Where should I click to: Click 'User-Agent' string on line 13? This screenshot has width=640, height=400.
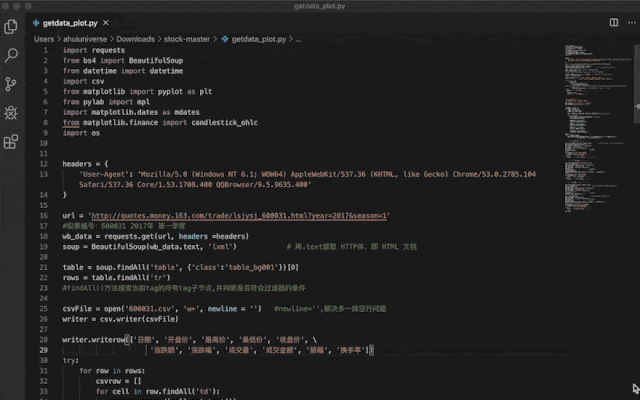104,174
